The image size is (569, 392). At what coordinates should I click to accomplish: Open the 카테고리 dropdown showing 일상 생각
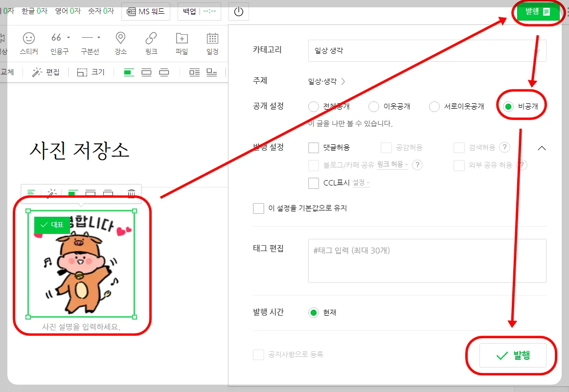click(x=427, y=50)
